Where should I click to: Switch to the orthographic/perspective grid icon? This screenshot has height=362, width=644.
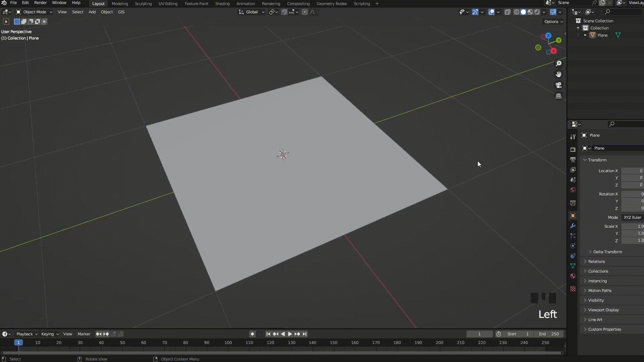(x=558, y=96)
